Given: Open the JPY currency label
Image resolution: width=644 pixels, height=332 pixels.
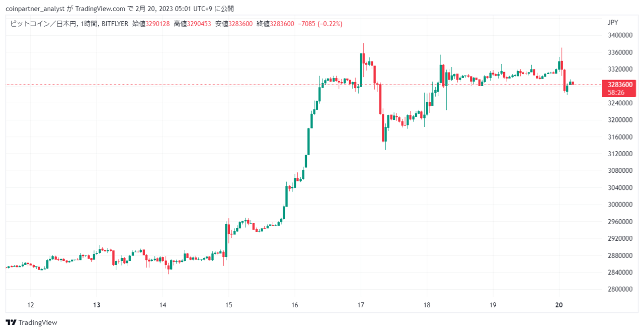Looking at the screenshot, I should point(613,22).
